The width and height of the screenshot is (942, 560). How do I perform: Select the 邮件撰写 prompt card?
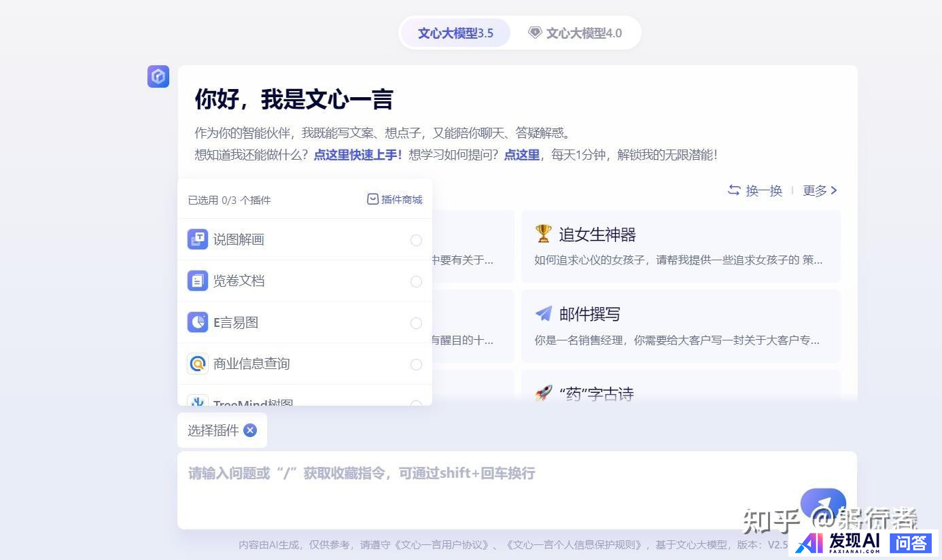[680, 326]
